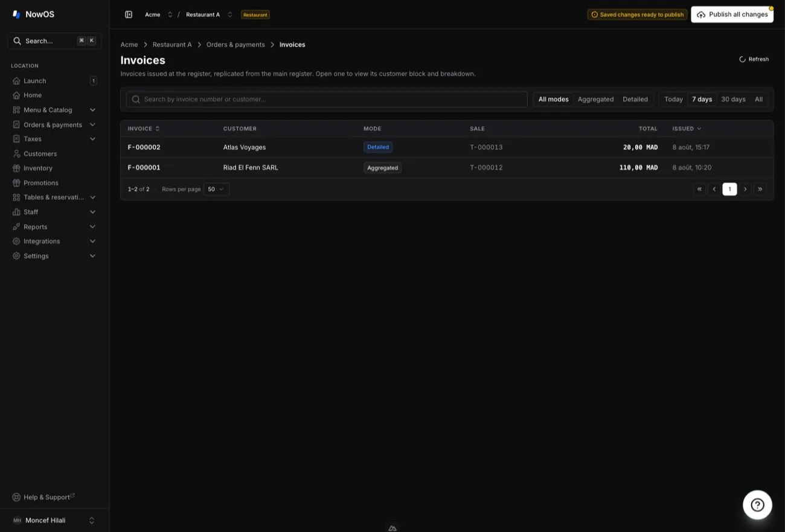This screenshot has height=532, width=785.
Task: Click the Restaurant A breadcrumb link
Action: [x=172, y=45]
